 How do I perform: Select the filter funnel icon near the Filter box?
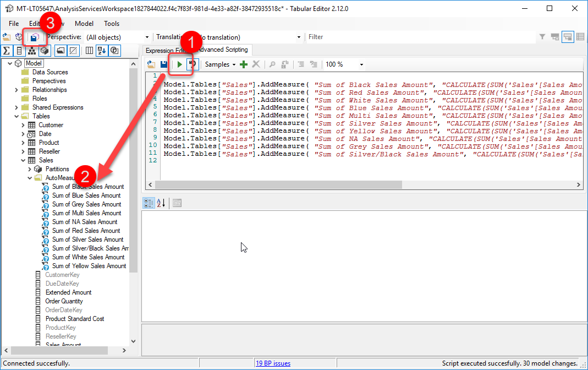pos(542,37)
